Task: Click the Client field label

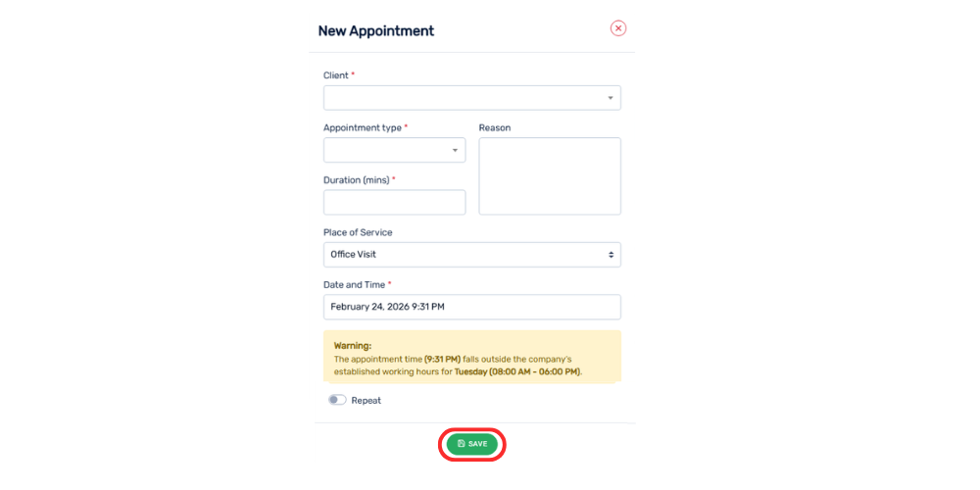Action: 336,75
